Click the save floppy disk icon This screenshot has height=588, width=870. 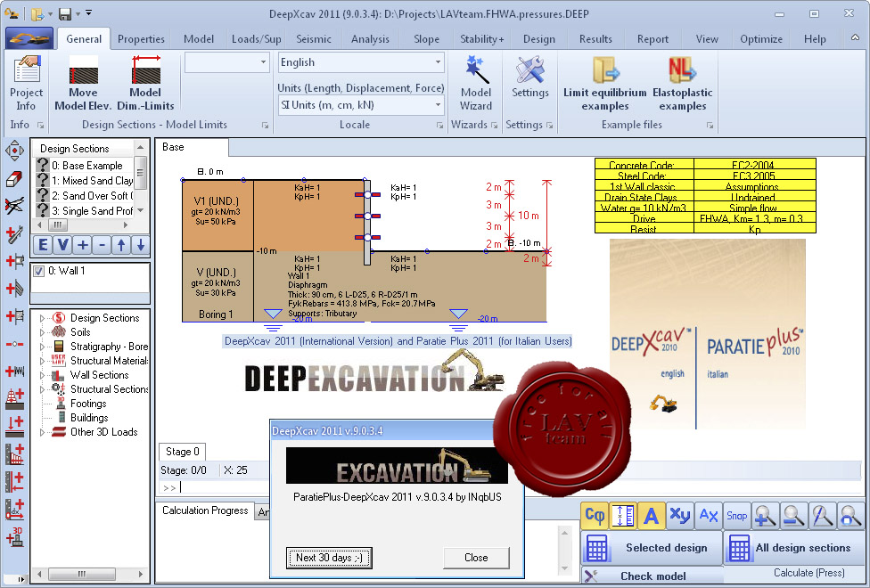(x=65, y=13)
